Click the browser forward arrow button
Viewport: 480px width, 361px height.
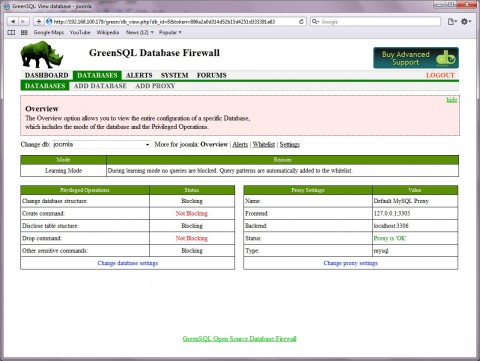(23, 21)
